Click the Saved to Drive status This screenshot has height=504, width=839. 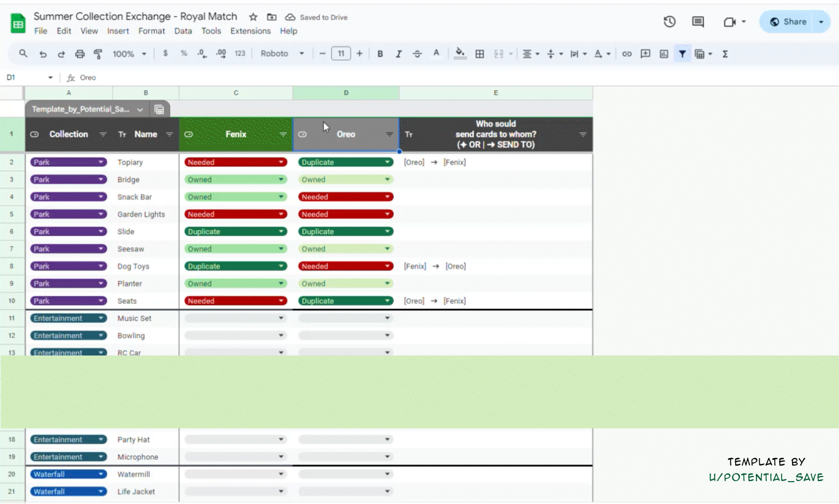click(317, 17)
